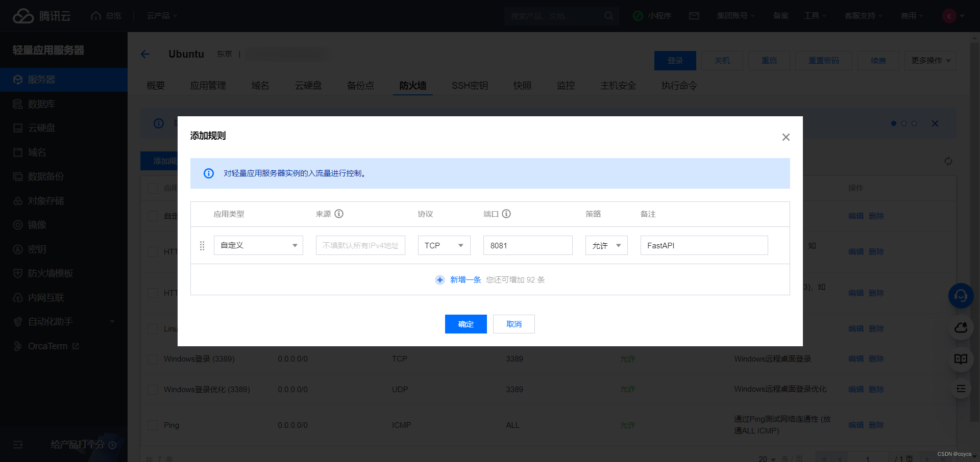The image size is (980, 462).
Task: Click 删除 in the Windows登录 (3389) row
Action: click(876, 359)
